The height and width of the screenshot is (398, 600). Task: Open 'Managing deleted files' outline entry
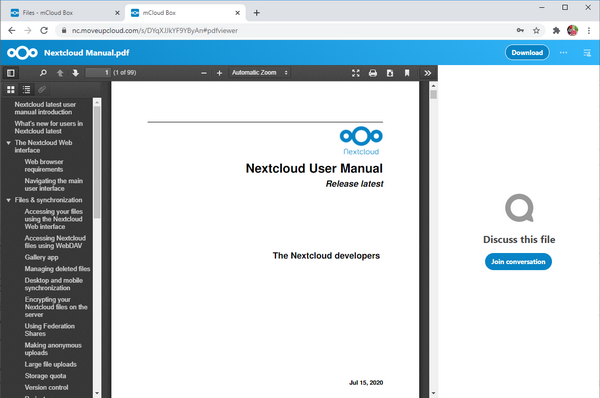click(57, 269)
